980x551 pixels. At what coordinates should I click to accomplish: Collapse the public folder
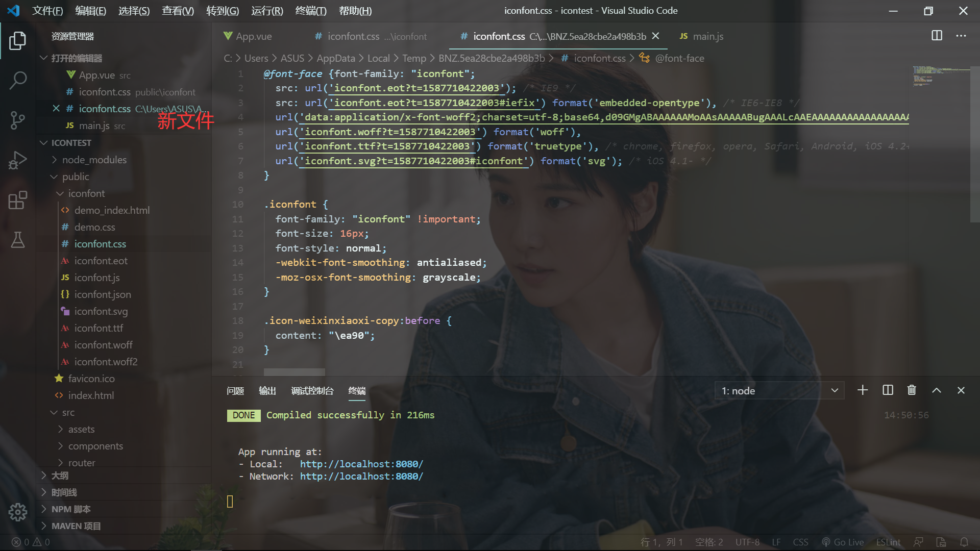click(76, 177)
